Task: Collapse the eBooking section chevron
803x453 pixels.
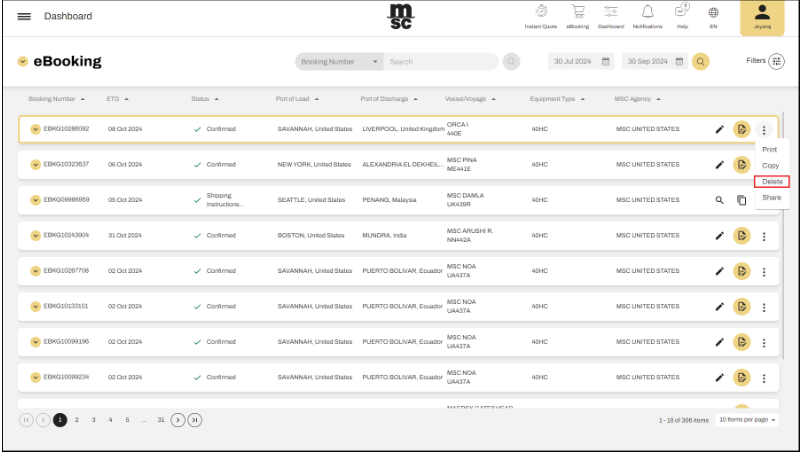Action: point(23,61)
